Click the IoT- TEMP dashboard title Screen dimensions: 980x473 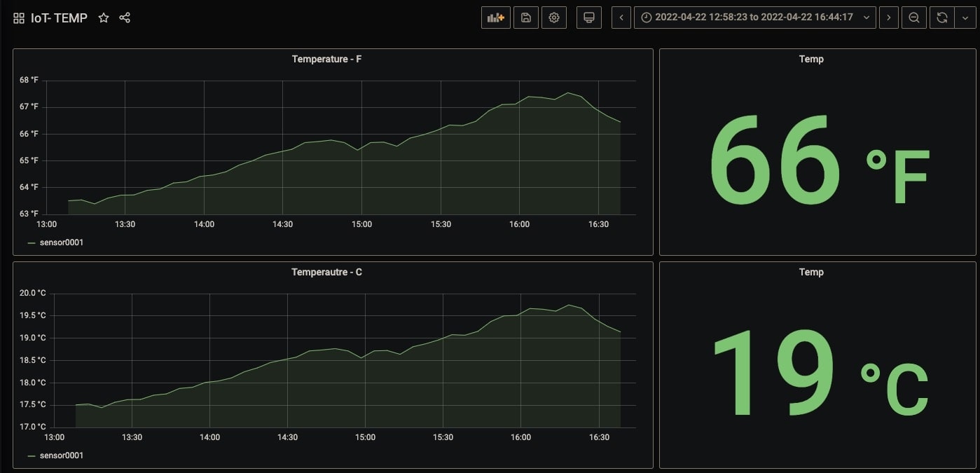click(59, 18)
